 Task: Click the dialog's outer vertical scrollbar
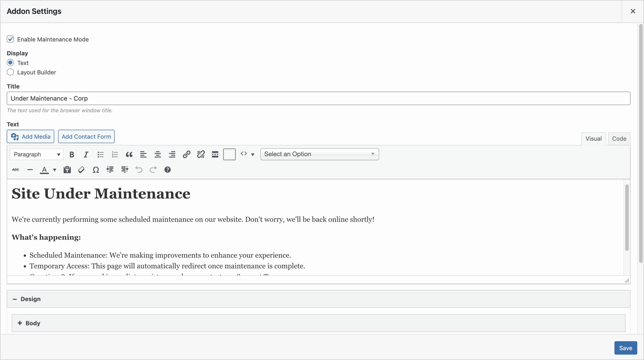(x=641, y=143)
